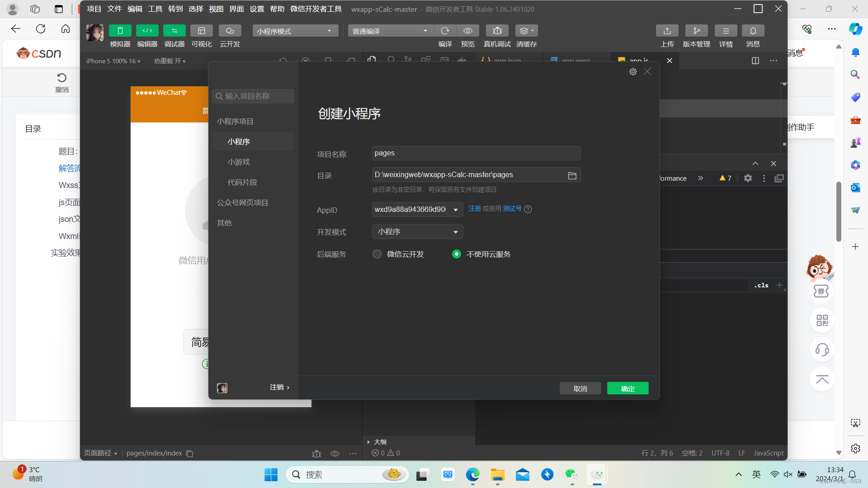
Task: Toggle the .cls class editor
Action: (761, 285)
